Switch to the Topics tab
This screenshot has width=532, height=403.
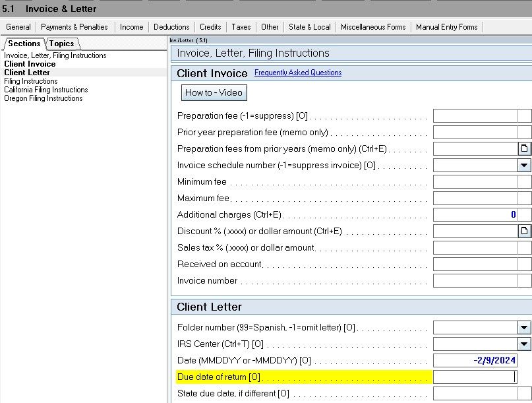(x=63, y=43)
